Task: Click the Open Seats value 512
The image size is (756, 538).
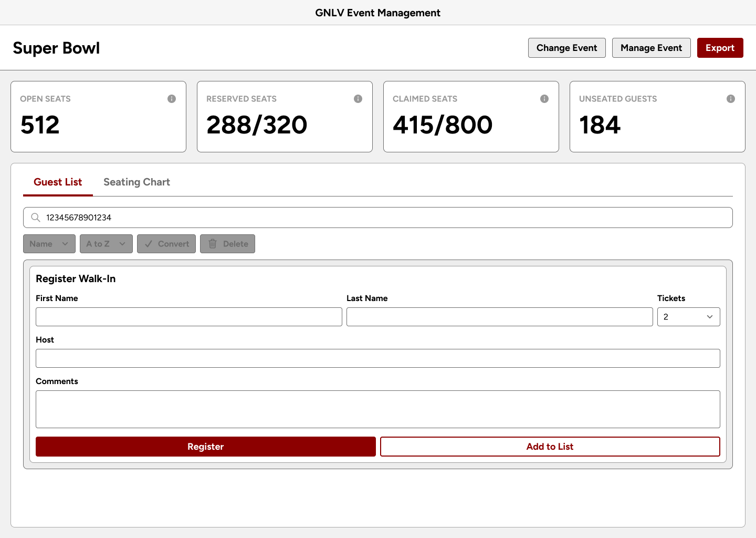Action: pyautogui.click(x=40, y=125)
